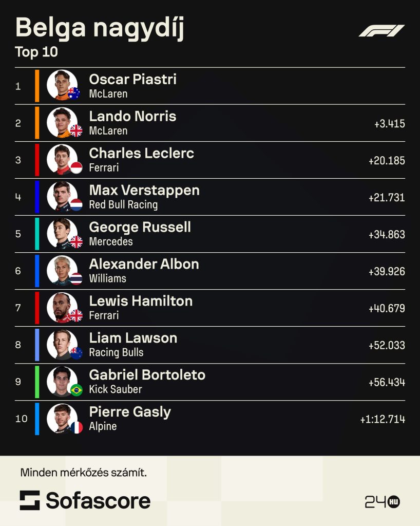Image resolution: width=420 pixels, height=526 pixels.
Task: Click the Brazilian flag beside Gabriel Bortoleto
Action: tap(76, 389)
